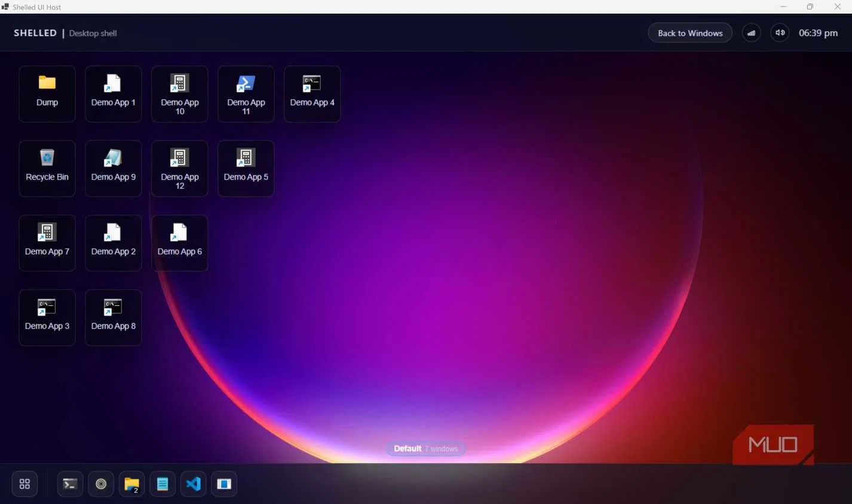Click the round circle taskbar icon
The width and height of the screenshot is (852, 504).
tap(101, 484)
